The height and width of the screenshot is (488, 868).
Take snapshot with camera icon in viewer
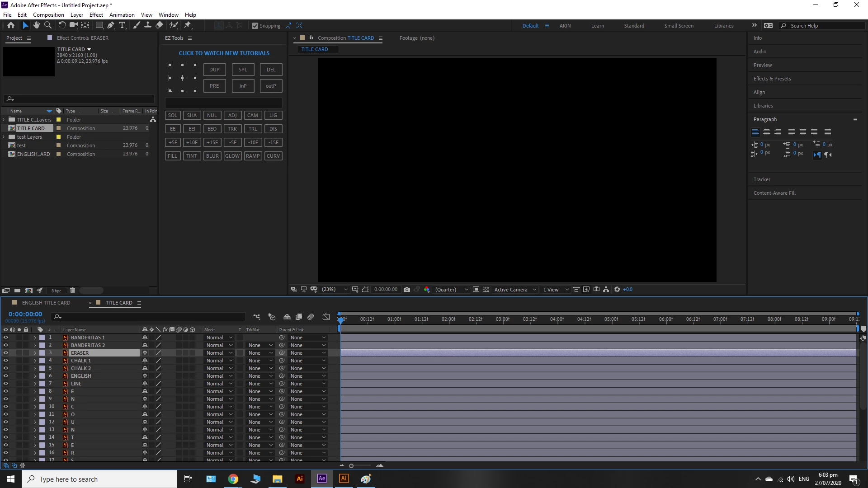pyautogui.click(x=407, y=290)
